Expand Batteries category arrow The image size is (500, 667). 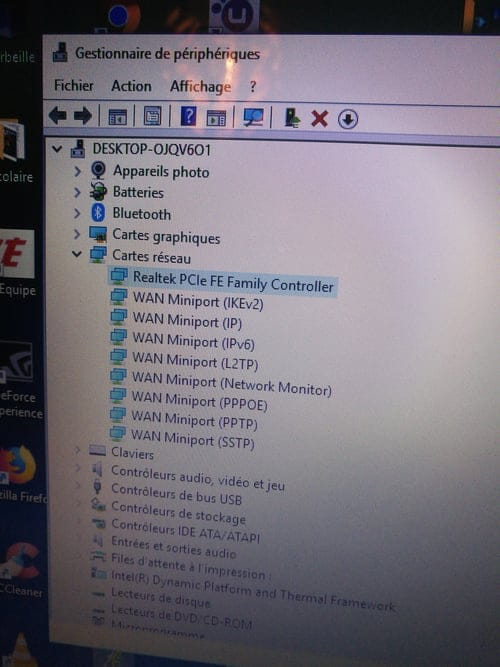coord(77,192)
